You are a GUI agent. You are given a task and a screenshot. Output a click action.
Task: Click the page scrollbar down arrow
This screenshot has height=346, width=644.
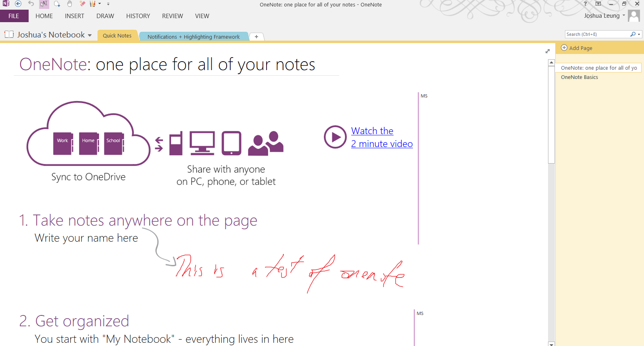[551, 344]
